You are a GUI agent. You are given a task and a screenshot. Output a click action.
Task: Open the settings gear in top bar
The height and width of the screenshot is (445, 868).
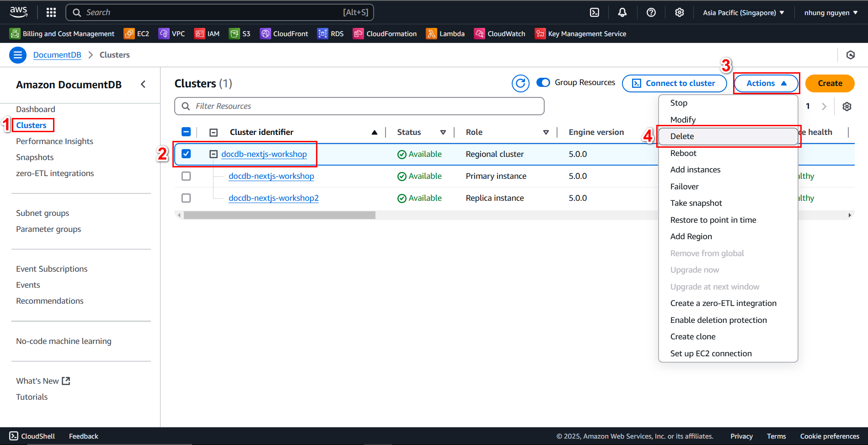point(680,12)
